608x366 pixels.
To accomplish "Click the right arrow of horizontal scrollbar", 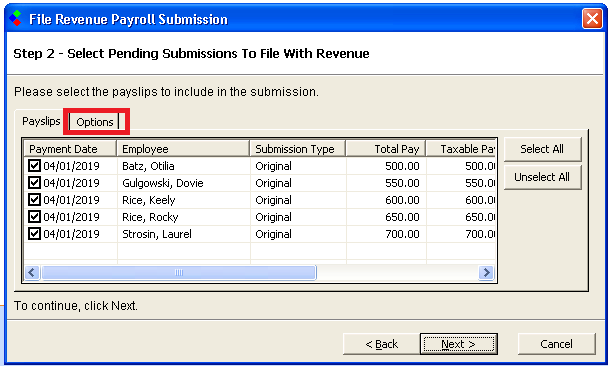I will (486, 273).
